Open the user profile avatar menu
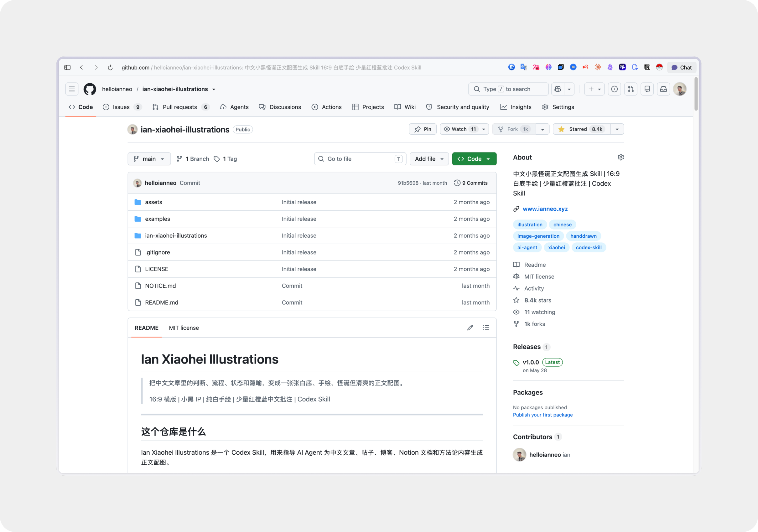This screenshot has height=532, width=758. (680, 89)
